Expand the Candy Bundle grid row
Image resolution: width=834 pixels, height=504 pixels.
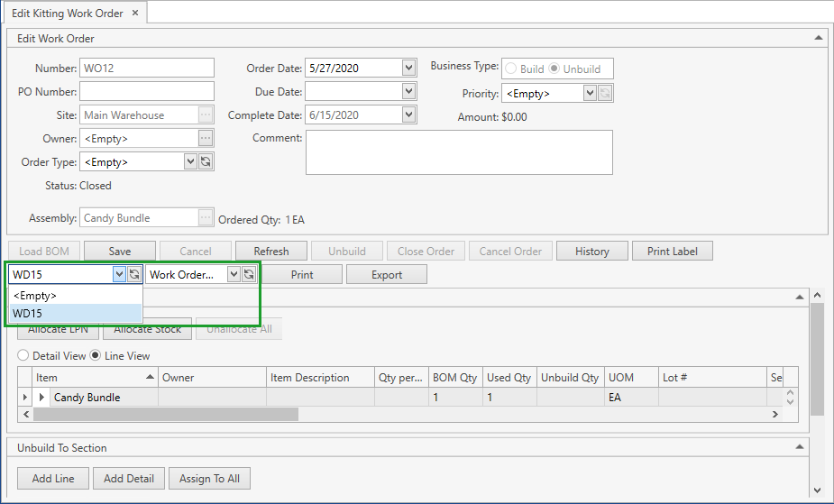click(41, 398)
